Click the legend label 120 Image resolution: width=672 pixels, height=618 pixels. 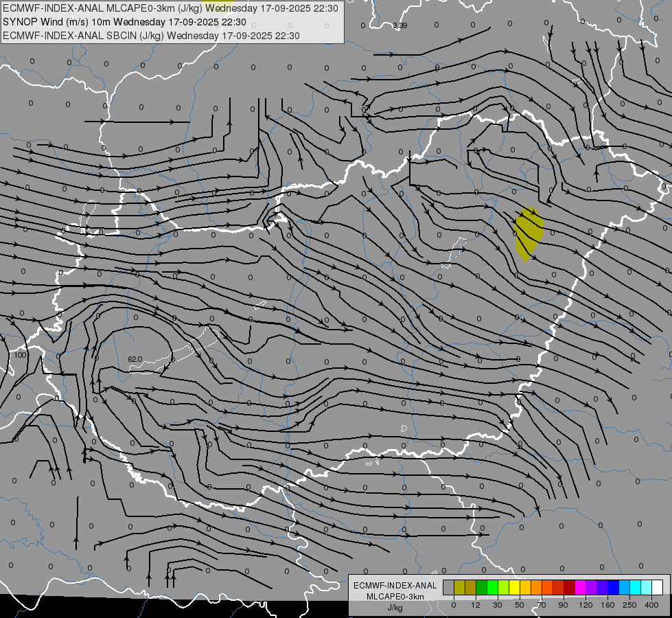(x=586, y=605)
